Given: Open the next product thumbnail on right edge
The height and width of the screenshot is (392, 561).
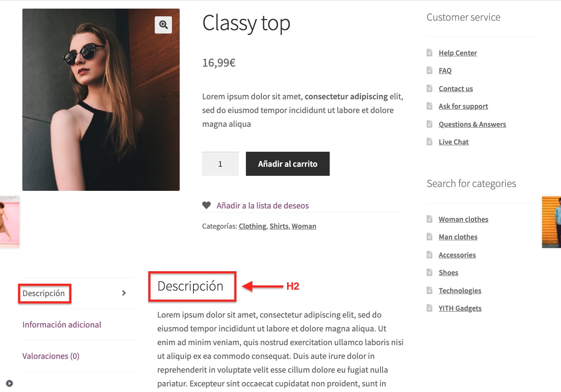Looking at the screenshot, I should click(552, 222).
